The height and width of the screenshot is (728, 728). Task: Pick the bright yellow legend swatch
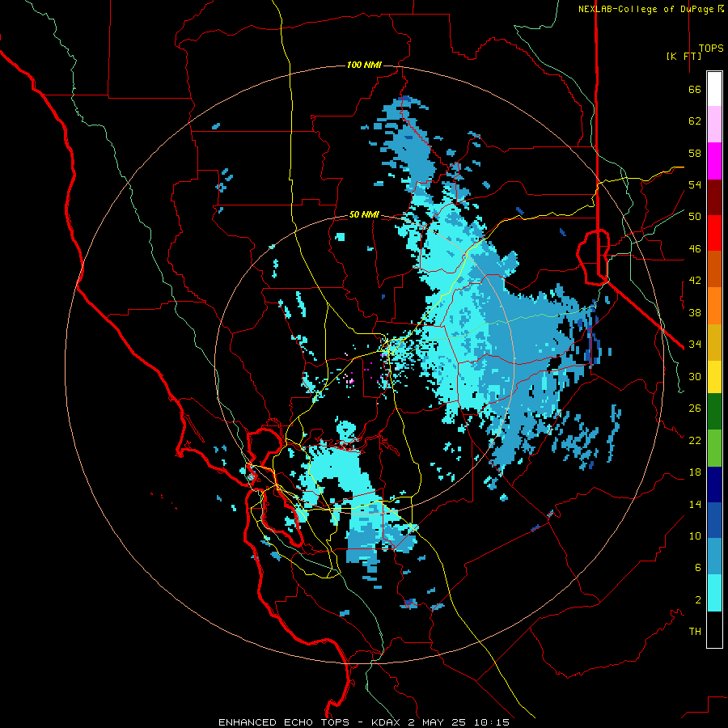click(714, 377)
